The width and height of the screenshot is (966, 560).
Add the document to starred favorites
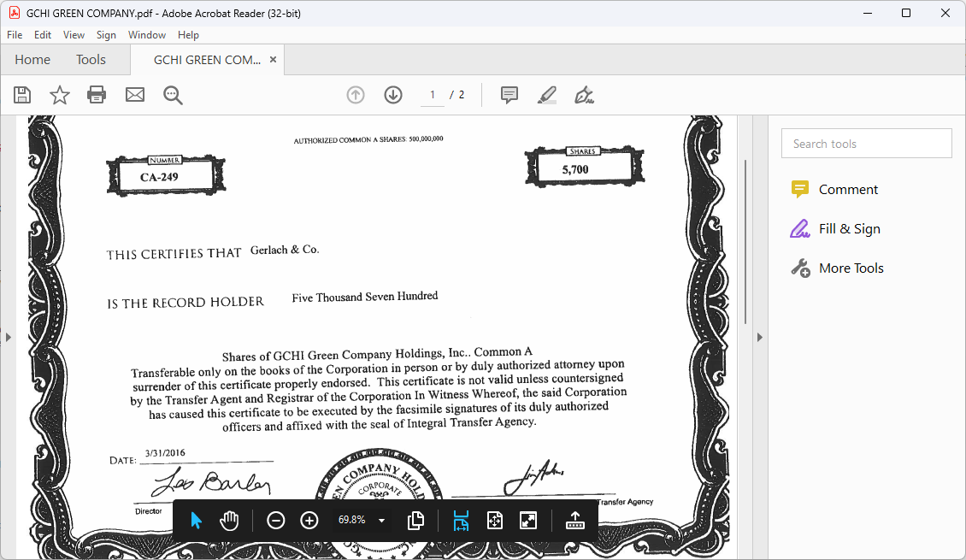[60, 95]
